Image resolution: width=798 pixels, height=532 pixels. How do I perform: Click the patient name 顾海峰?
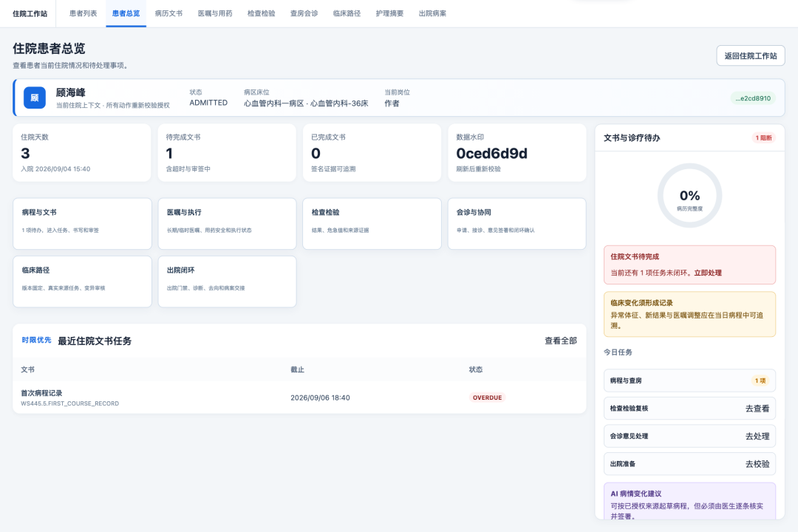(71, 92)
